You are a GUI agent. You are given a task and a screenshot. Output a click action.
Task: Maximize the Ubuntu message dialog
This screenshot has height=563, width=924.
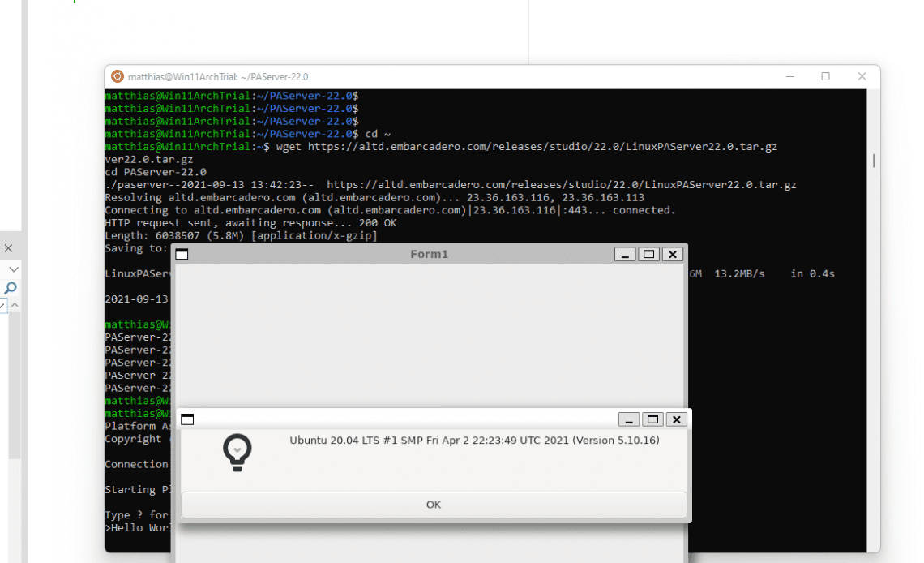click(x=653, y=419)
